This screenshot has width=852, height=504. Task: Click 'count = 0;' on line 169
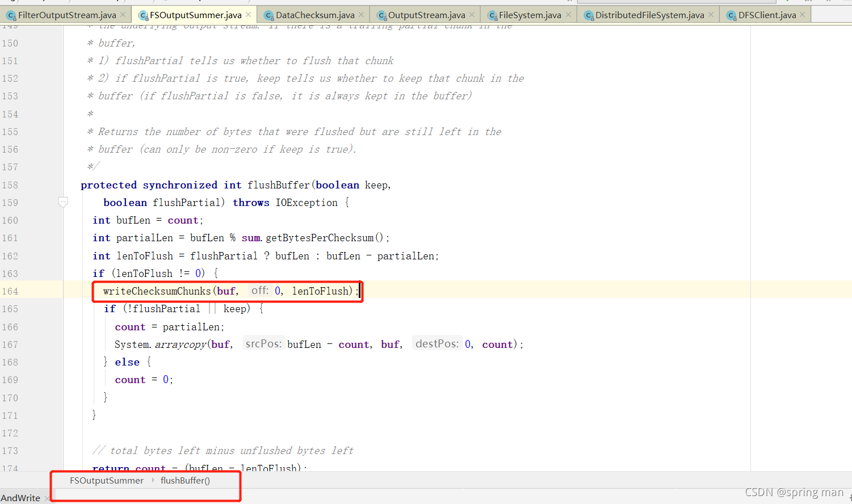(144, 380)
